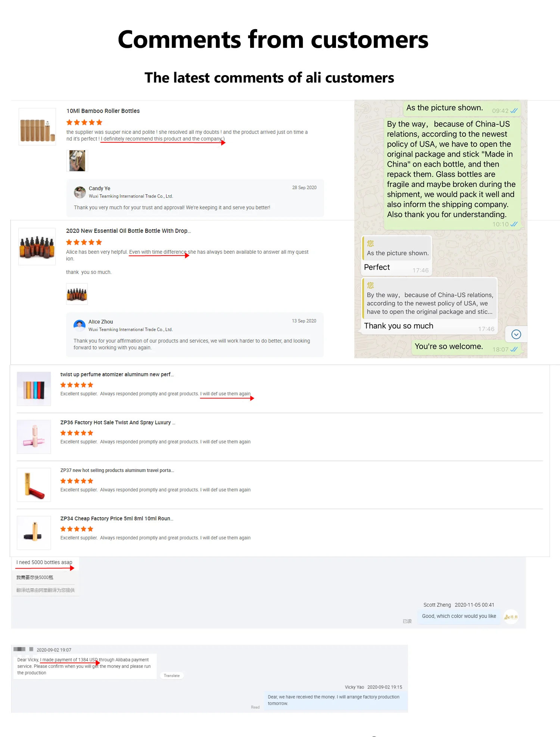Click Scott Zheng's avatar in chat

point(511,617)
